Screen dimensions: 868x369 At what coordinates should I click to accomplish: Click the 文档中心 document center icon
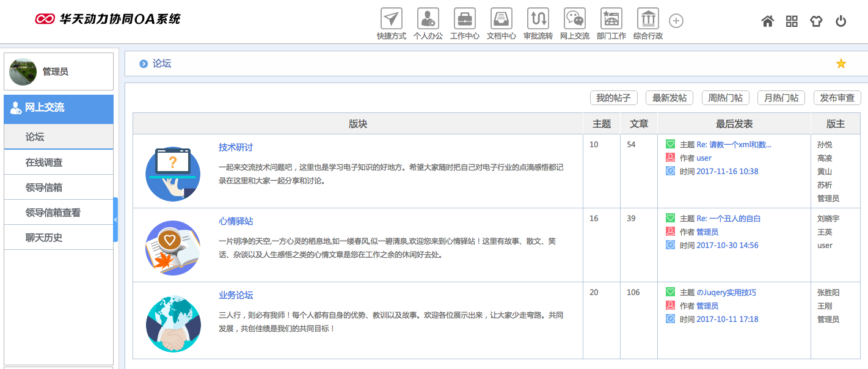pyautogui.click(x=501, y=18)
